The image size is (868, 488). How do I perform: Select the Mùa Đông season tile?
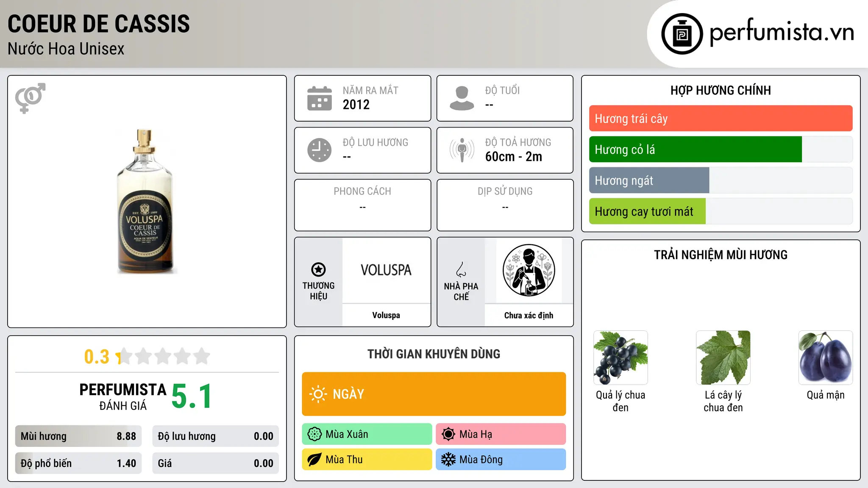click(501, 460)
